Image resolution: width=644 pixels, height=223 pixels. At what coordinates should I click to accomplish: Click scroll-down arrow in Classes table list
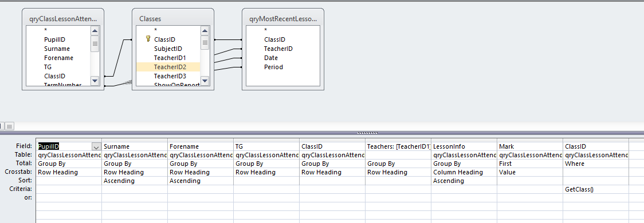[205, 81]
